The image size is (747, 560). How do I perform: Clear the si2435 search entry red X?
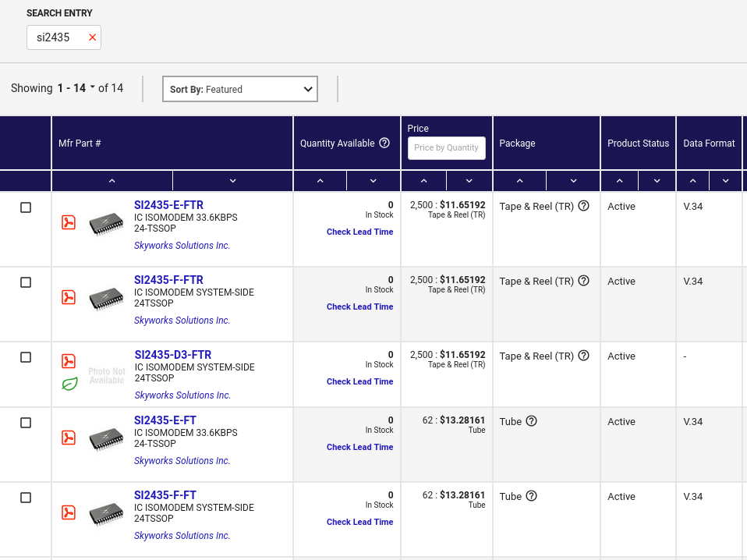click(93, 37)
